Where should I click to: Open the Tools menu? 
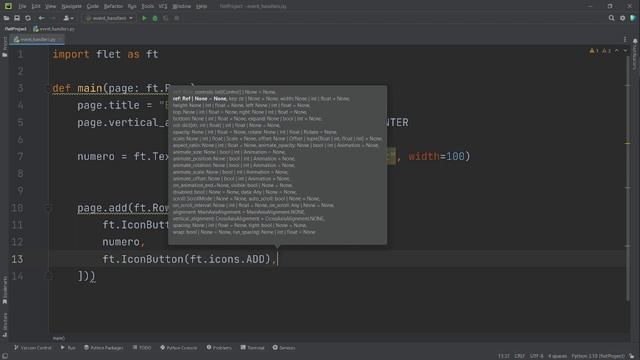[x=147, y=6]
